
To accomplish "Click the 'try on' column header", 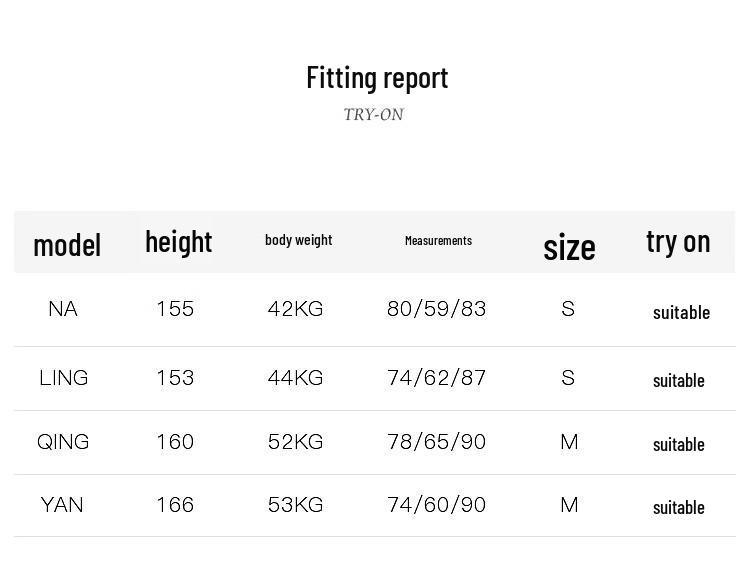I will tap(678, 241).
